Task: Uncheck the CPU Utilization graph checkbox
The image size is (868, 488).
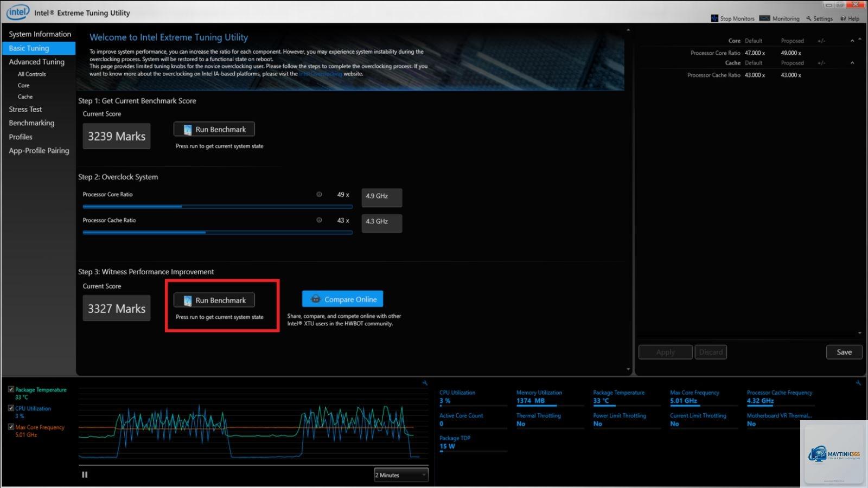Action: coord(11,408)
